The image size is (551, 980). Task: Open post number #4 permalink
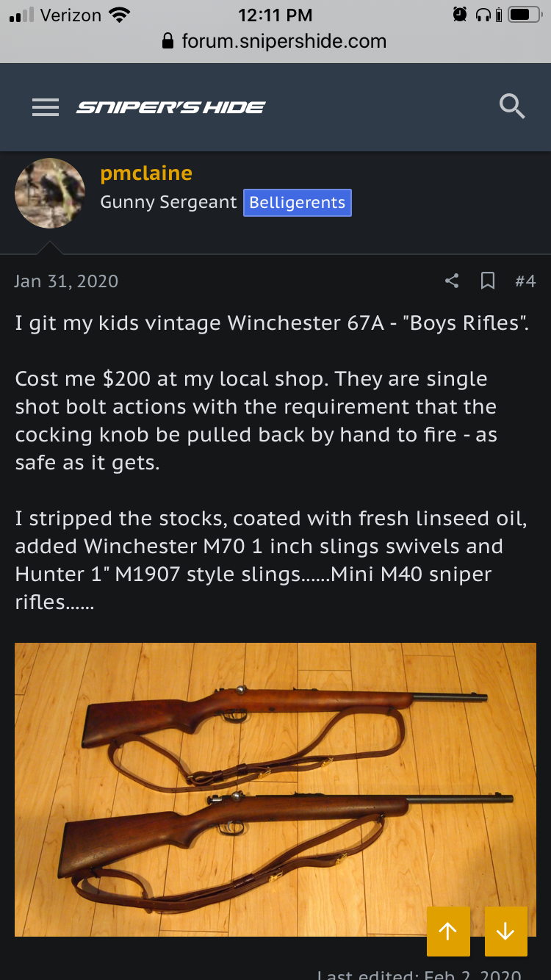[525, 281]
